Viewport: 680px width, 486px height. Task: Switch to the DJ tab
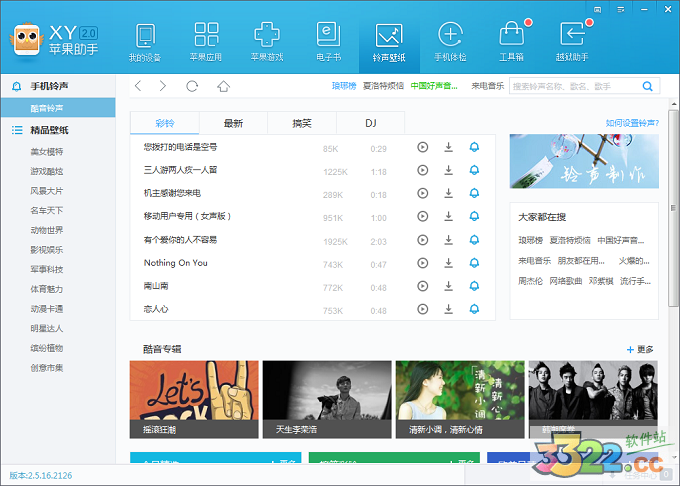(370, 124)
